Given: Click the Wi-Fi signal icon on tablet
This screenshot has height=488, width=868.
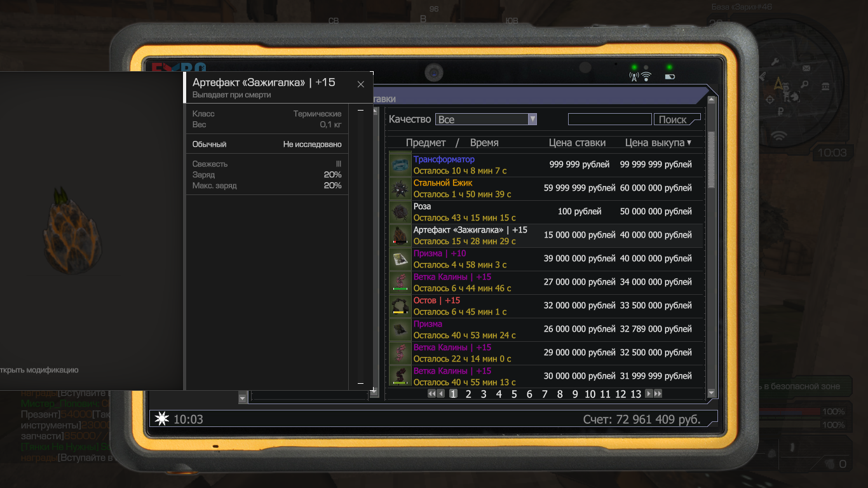Looking at the screenshot, I should pyautogui.click(x=646, y=77).
